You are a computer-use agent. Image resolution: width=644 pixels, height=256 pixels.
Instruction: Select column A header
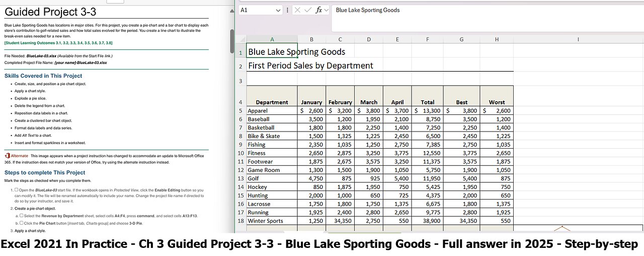tap(272, 39)
